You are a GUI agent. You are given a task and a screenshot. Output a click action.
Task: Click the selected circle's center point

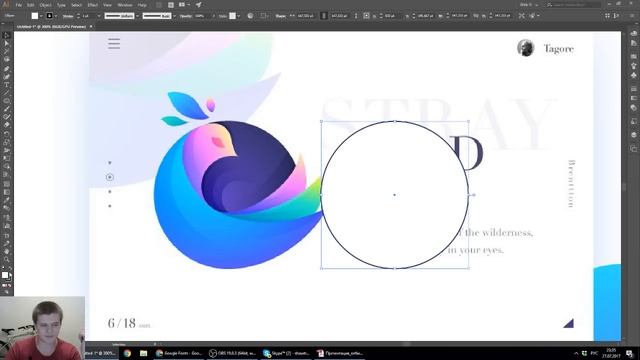point(394,195)
